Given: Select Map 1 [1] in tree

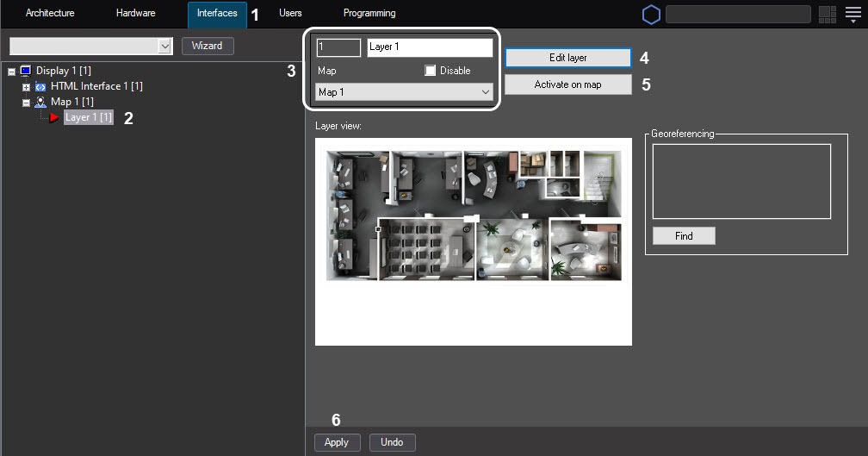Looking at the screenshot, I should tap(72, 102).
